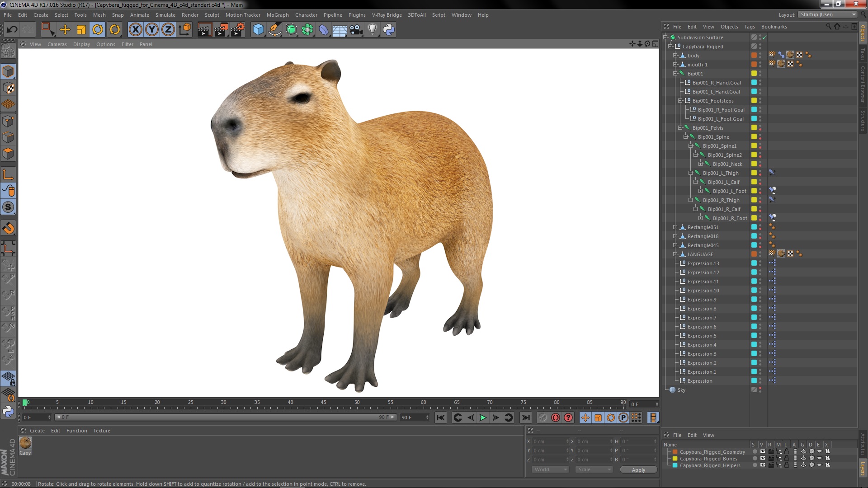Collapse the Bip001_Footsteps node

click(680, 101)
